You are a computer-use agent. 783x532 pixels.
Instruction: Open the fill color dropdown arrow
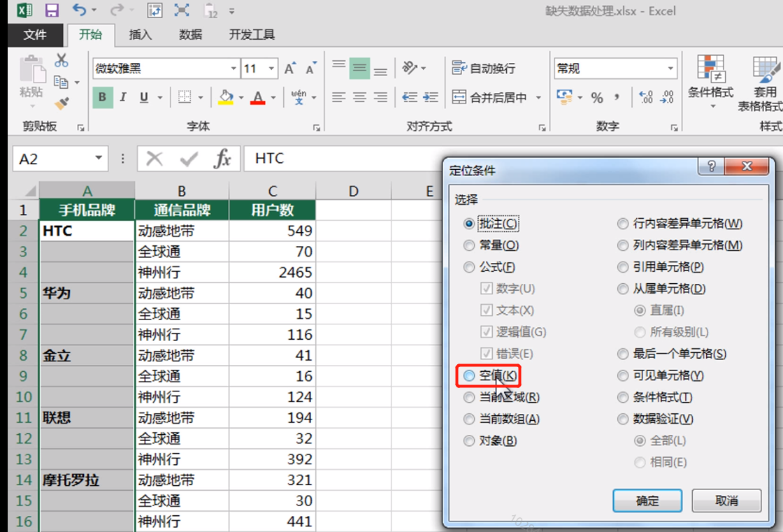240,97
